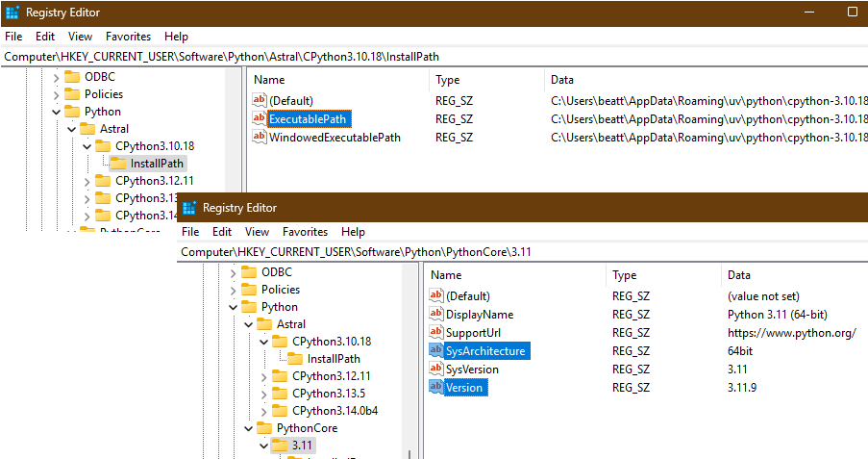This screenshot has width=868, height=459.
Task: Collapse Astral key in front window tree
Action: (249, 324)
